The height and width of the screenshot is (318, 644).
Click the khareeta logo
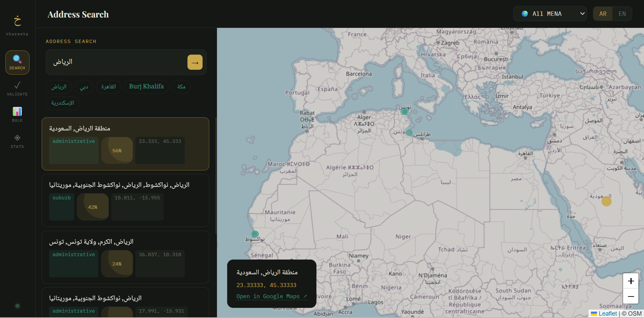point(17,25)
